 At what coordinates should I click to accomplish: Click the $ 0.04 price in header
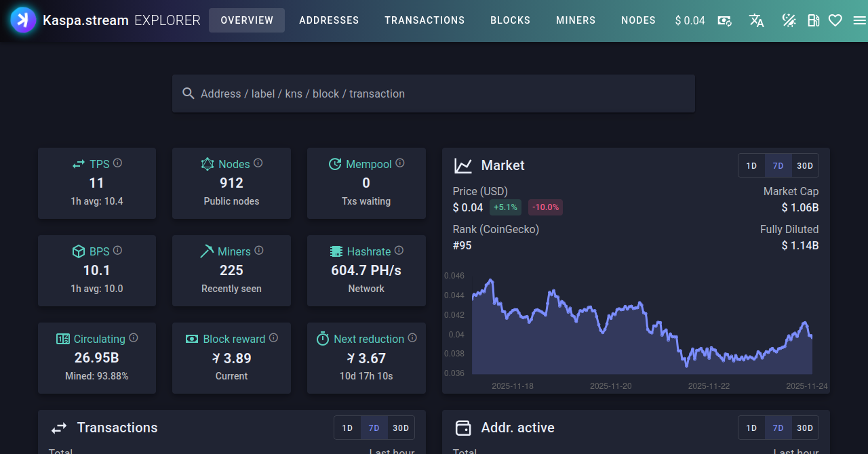690,20
